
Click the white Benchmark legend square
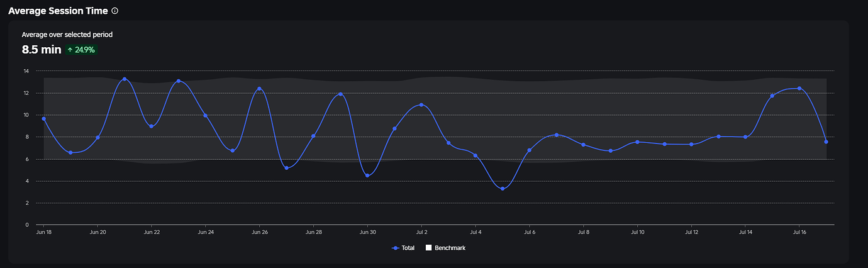point(429,248)
